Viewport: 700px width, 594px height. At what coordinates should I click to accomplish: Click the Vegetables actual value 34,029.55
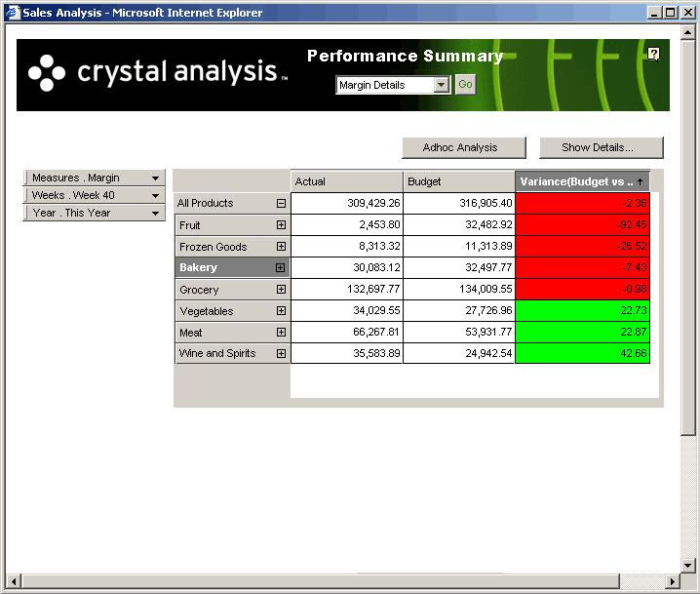347,310
